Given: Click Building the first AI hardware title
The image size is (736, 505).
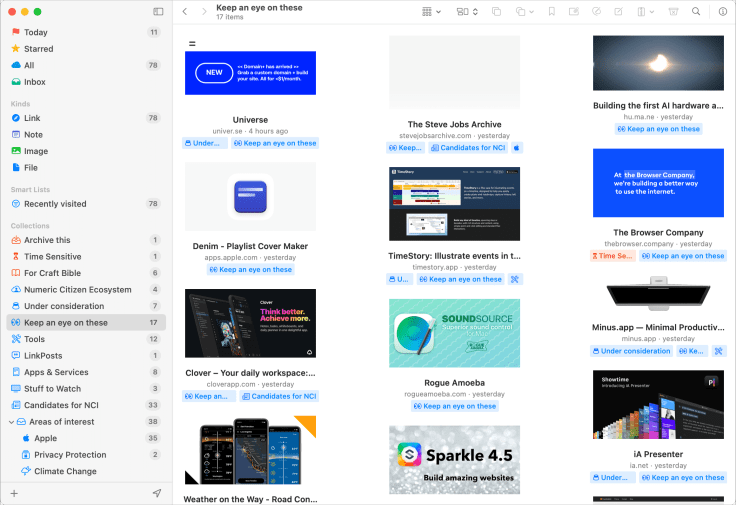Looking at the screenshot, I should 658,106.
